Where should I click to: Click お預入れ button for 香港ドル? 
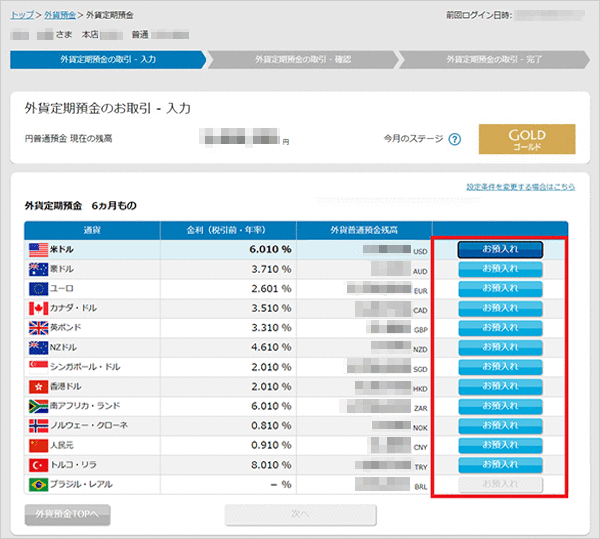coord(500,386)
